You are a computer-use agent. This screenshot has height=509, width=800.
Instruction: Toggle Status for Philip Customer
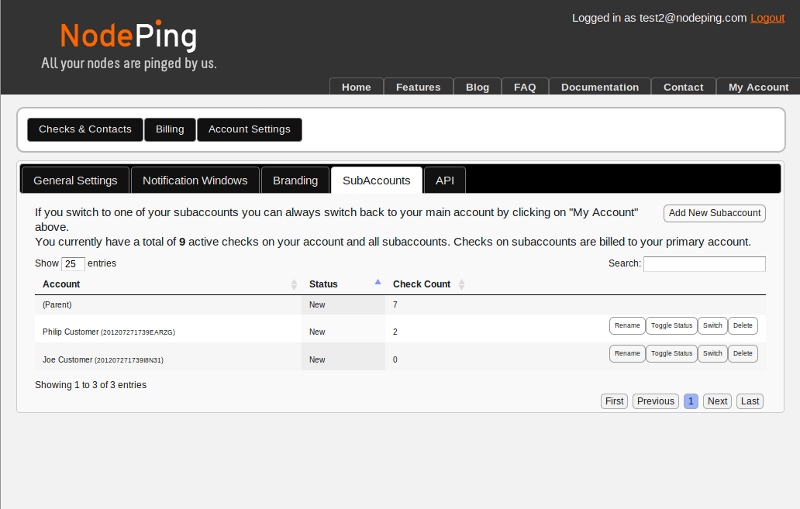(x=670, y=326)
